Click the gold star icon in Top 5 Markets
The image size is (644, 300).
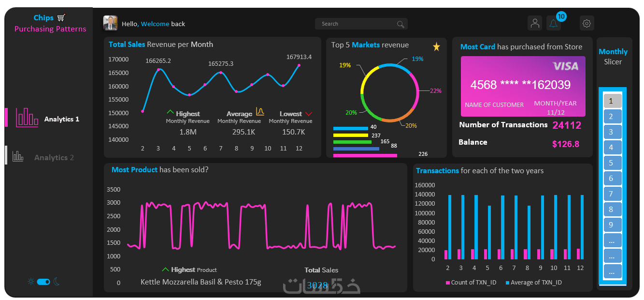(436, 47)
